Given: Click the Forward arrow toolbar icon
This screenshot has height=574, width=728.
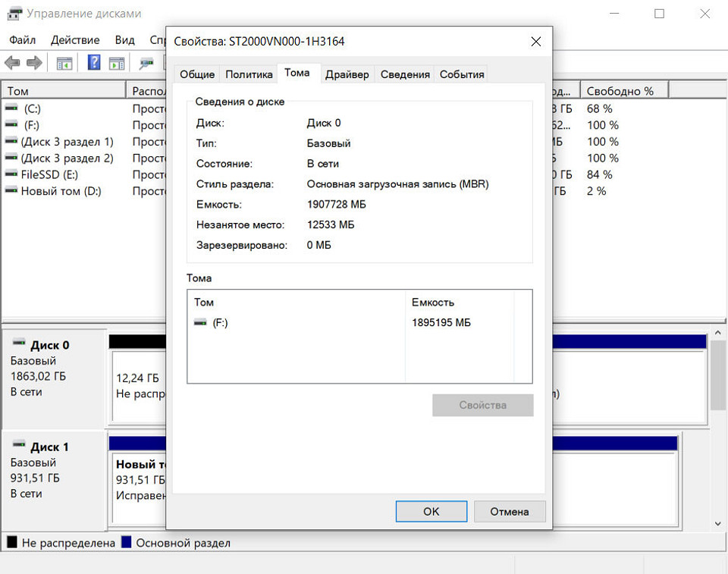Looking at the screenshot, I should pyautogui.click(x=34, y=63).
